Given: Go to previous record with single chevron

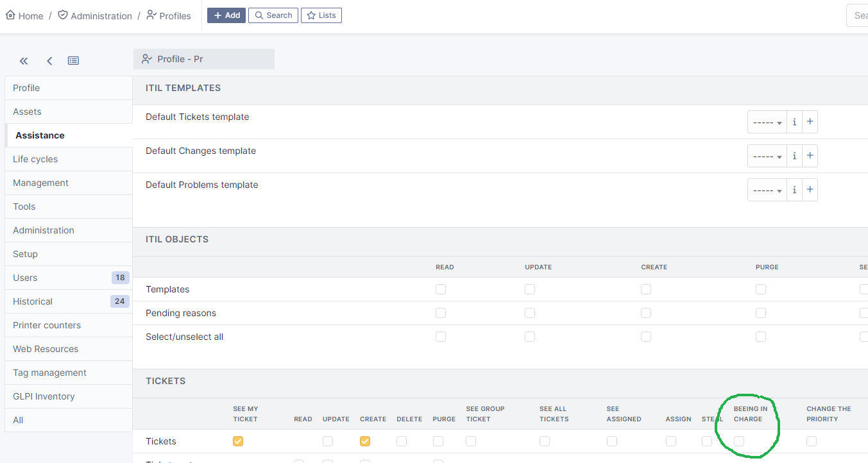Looking at the screenshot, I should (x=49, y=61).
